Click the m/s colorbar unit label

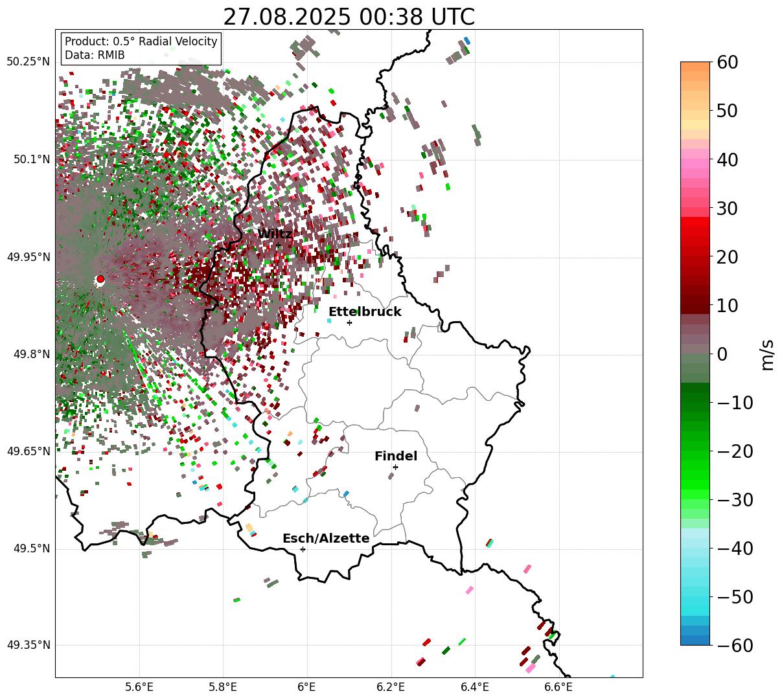tap(768, 354)
